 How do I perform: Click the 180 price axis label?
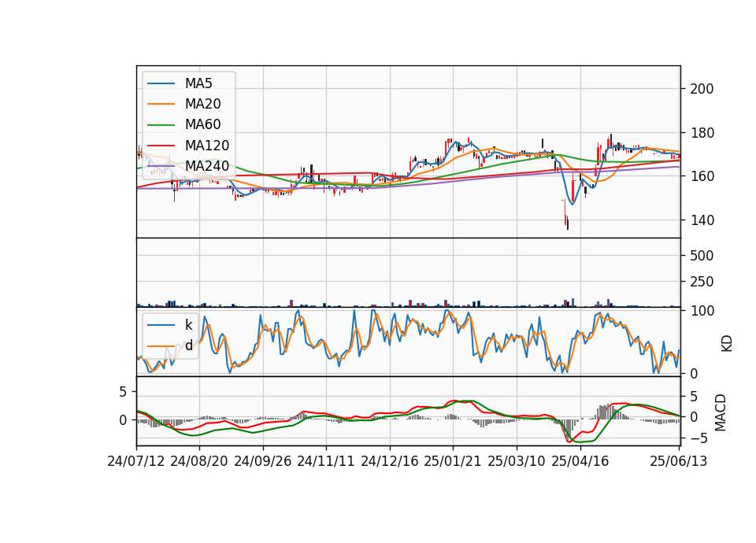click(x=702, y=133)
